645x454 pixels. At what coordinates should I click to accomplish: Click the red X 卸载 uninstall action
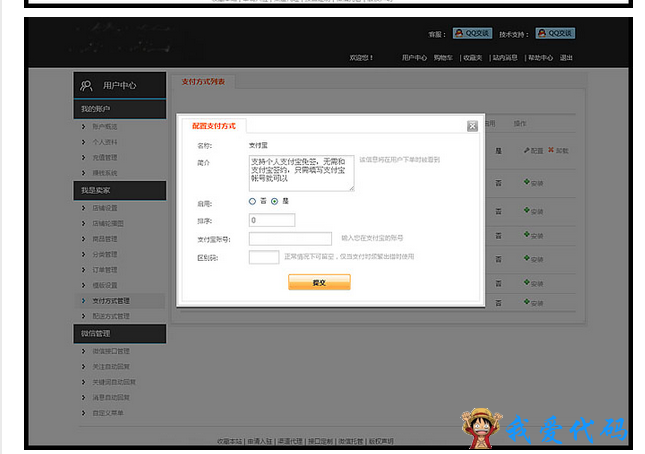point(558,151)
